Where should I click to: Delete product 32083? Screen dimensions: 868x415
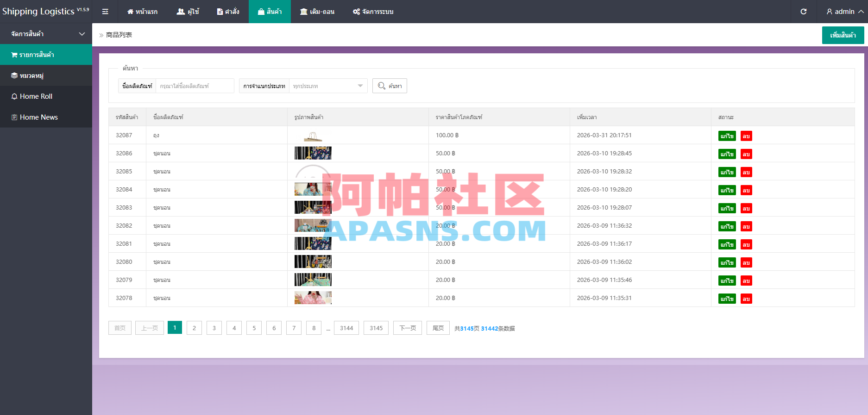coord(746,208)
